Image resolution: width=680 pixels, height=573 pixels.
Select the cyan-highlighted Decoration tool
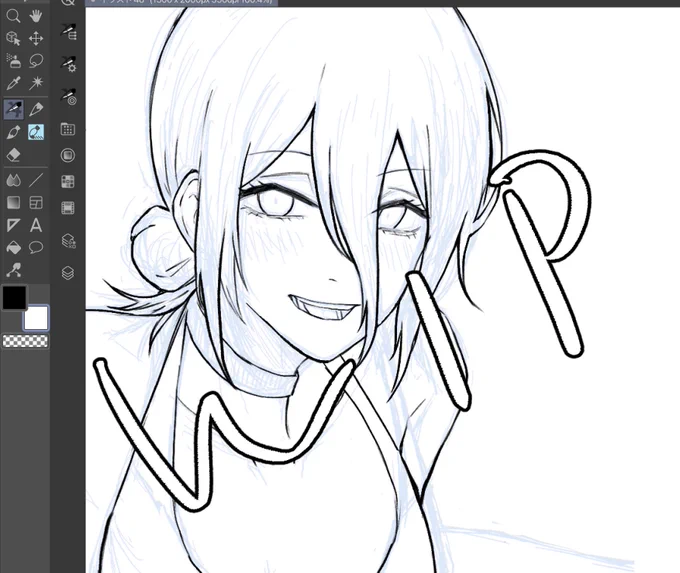[x=36, y=132]
